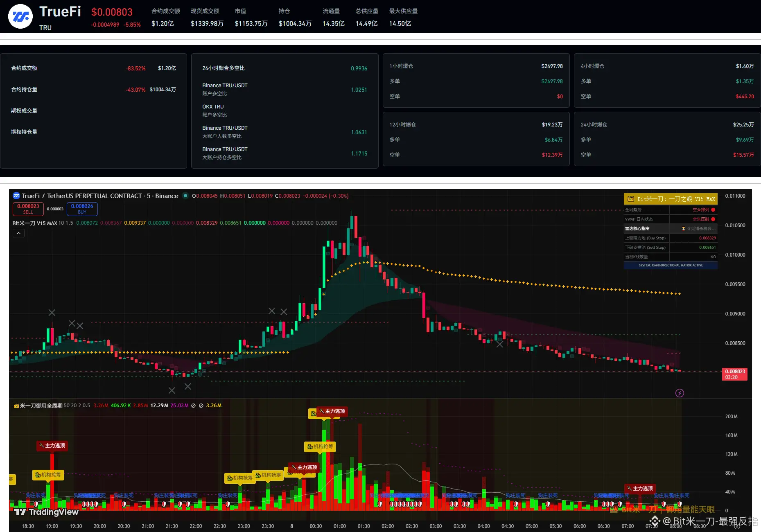Click the 1小时爆仓 panel title
Viewport: 761px width, 532px height.
401,66
